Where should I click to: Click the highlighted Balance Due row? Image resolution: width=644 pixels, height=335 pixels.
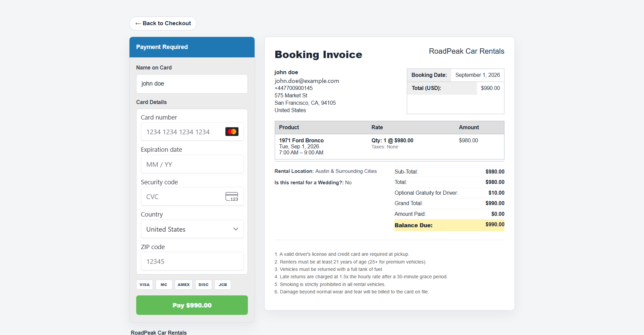[449, 225]
